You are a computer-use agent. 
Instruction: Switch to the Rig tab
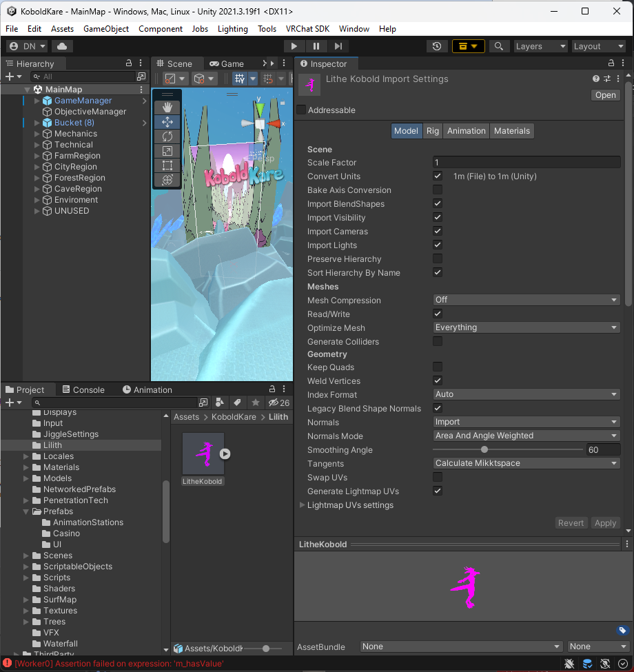coord(433,131)
